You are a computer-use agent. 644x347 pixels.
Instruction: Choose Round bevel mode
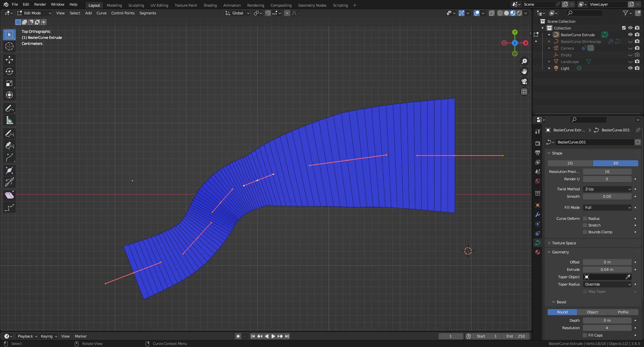click(x=562, y=312)
